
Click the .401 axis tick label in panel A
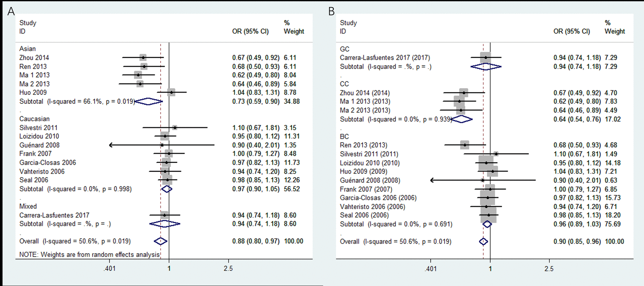[109, 269]
